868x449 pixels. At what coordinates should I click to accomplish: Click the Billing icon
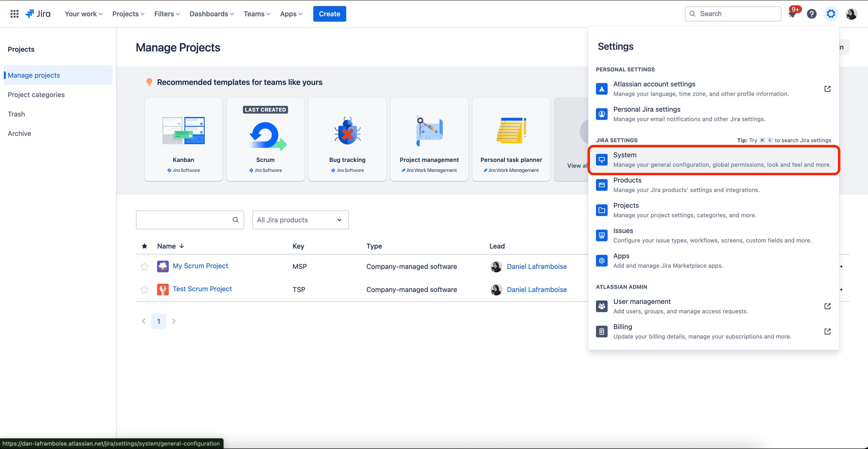click(x=602, y=332)
